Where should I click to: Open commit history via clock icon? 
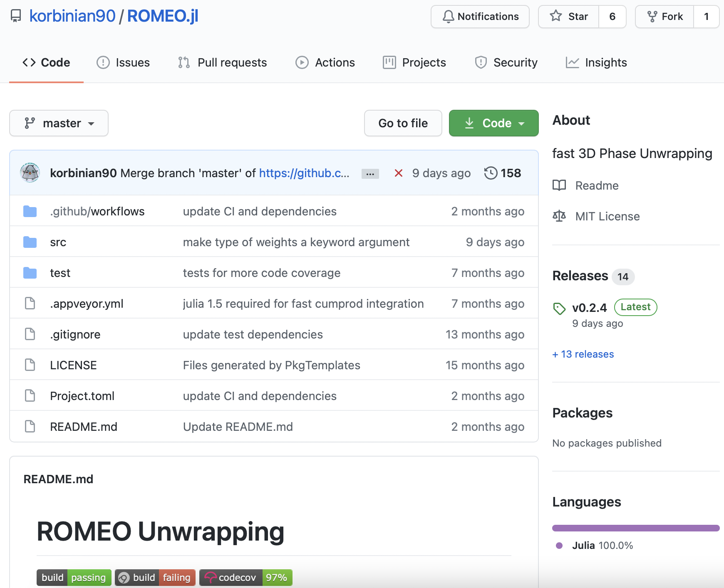[491, 173]
